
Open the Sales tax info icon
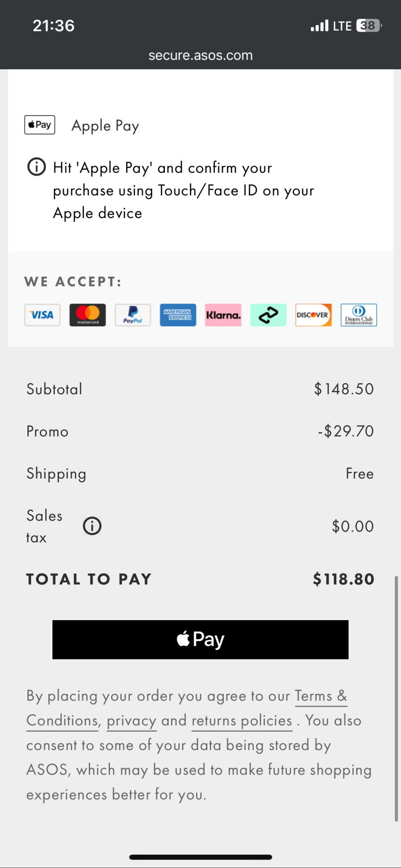tap(92, 526)
